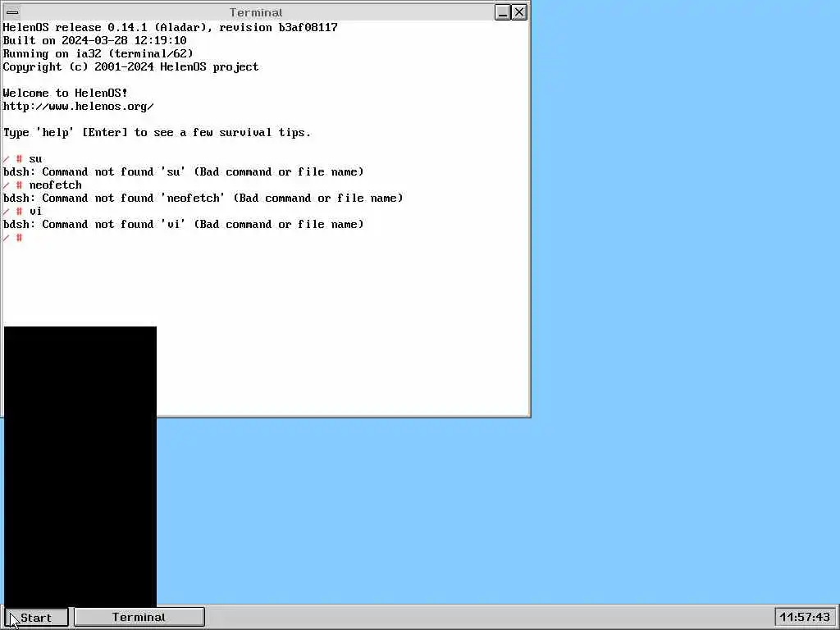Click the 'HelenOS release 0.14.1' line
This screenshot has height=630, width=840.
click(x=171, y=27)
